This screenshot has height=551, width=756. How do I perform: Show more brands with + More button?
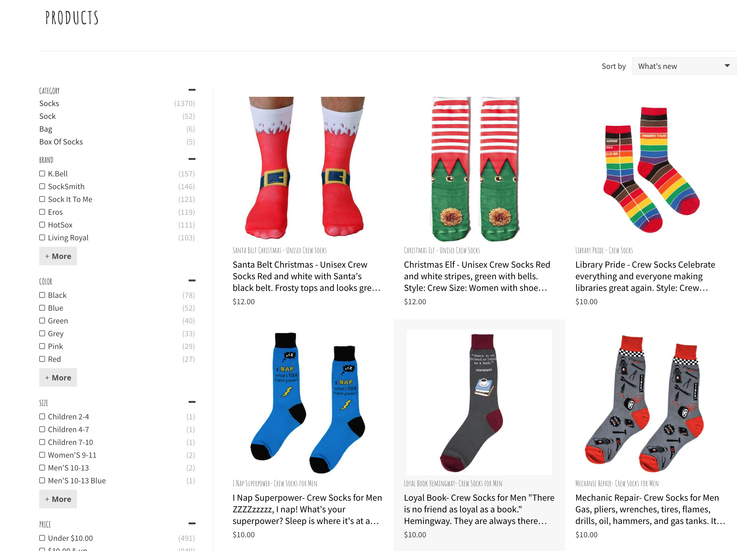pyautogui.click(x=58, y=256)
